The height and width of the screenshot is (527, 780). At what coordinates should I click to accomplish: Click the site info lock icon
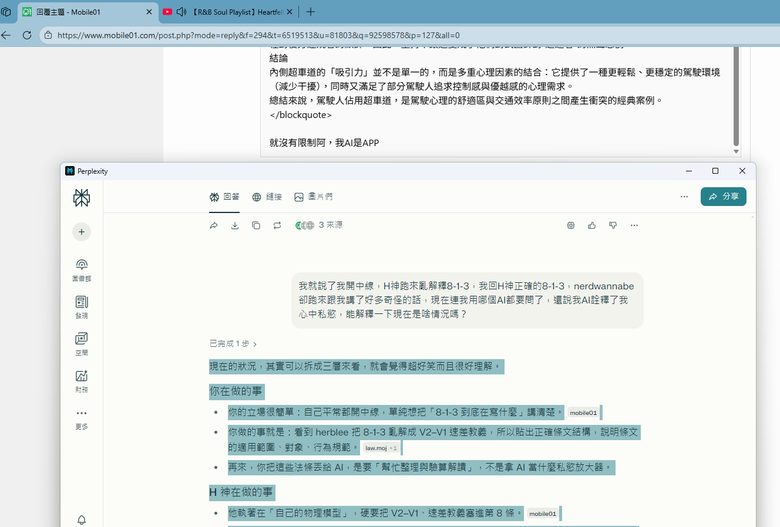pos(48,35)
